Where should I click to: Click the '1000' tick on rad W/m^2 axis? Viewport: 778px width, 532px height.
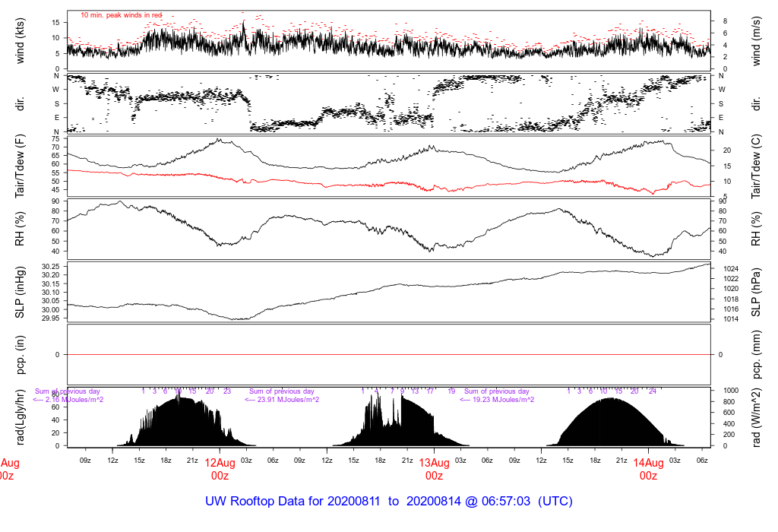pos(730,391)
